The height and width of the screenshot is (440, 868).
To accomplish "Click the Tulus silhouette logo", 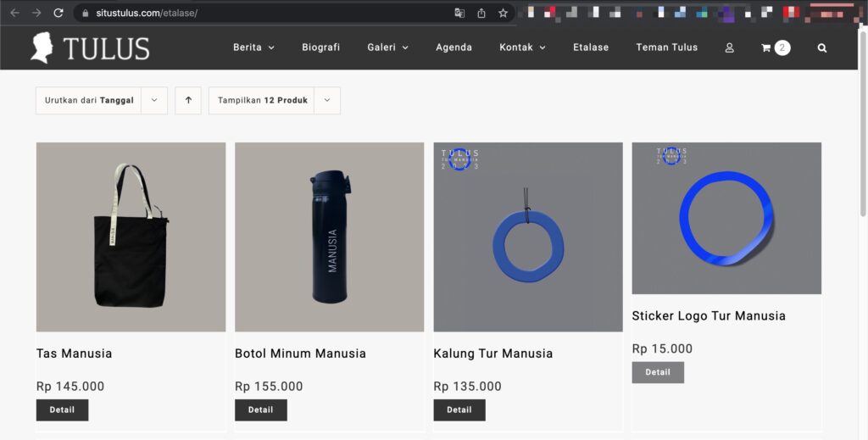I will tap(42, 47).
